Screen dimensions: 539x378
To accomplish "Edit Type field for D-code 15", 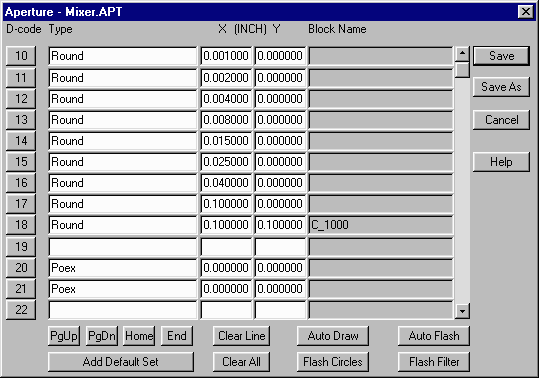I will [123, 162].
